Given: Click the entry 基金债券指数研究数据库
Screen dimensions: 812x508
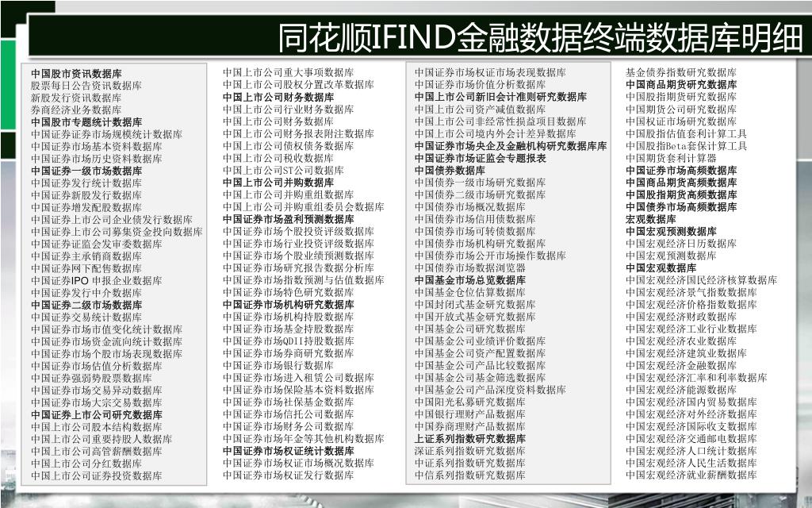Looking at the screenshot, I should (x=681, y=72).
